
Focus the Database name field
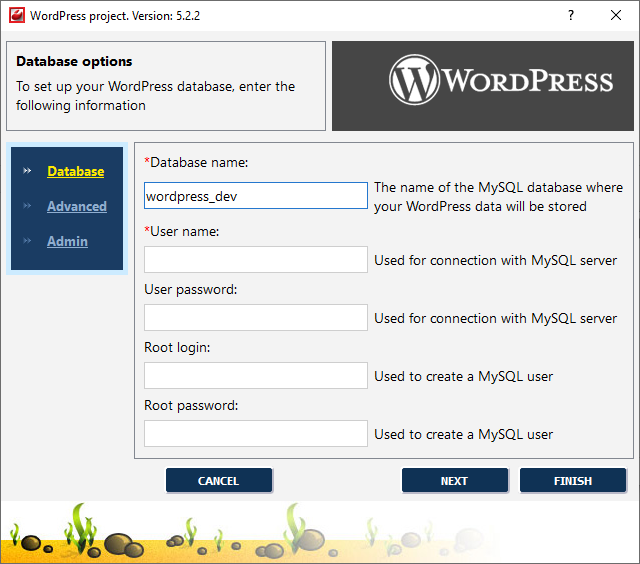(256, 196)
